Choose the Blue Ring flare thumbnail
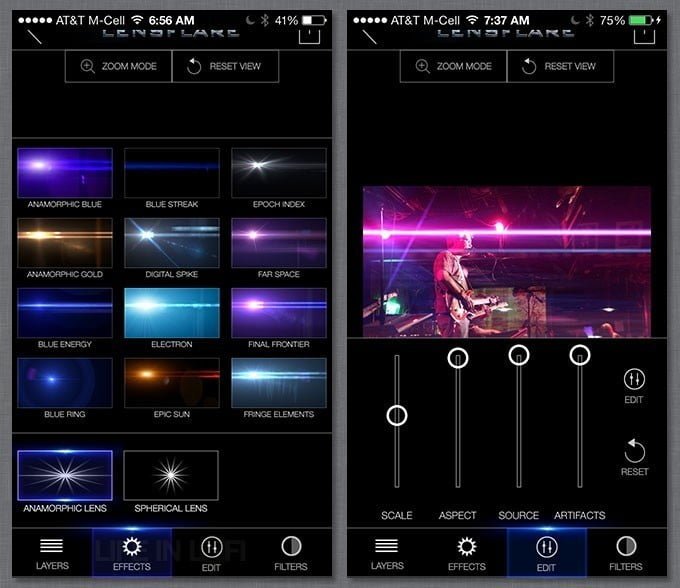The width and height of the screenshot is (680, 588). coord(65,382)
